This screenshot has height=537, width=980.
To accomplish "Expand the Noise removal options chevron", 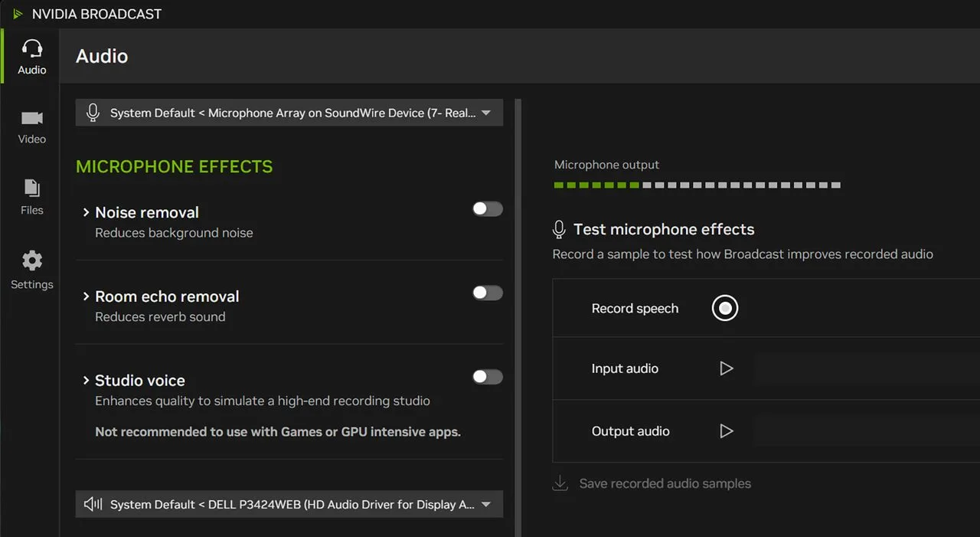I will pyautogui.click(x=87, y=212).
